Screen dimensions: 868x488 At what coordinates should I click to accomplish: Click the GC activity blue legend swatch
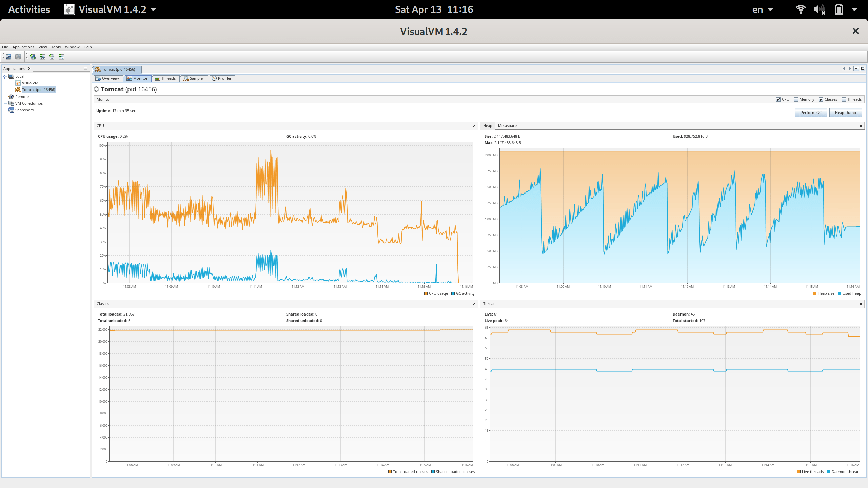pos(453,294)
